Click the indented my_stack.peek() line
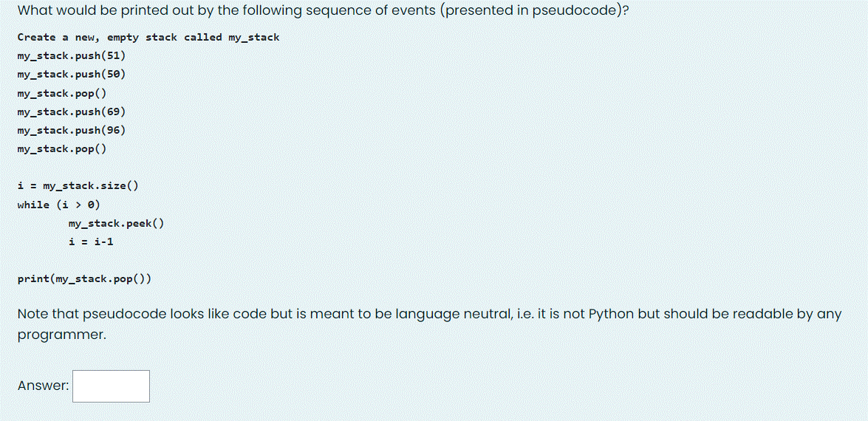 point(116,224)
